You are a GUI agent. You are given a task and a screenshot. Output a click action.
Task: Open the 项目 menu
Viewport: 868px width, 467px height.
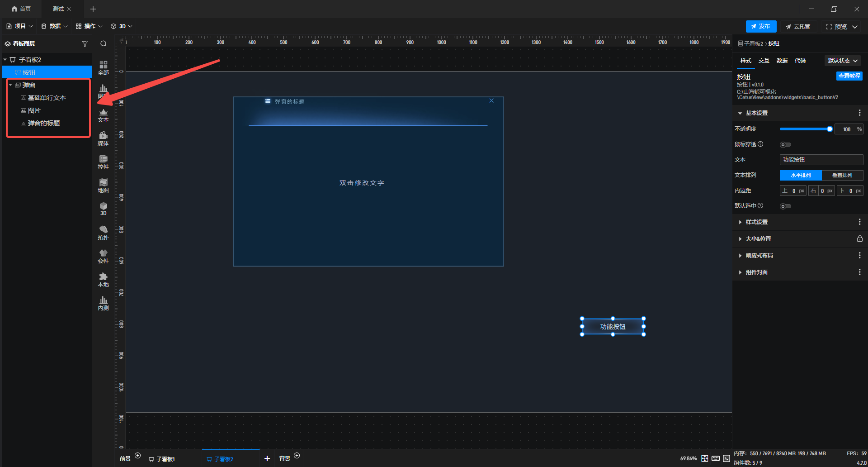tap(20, 26)
